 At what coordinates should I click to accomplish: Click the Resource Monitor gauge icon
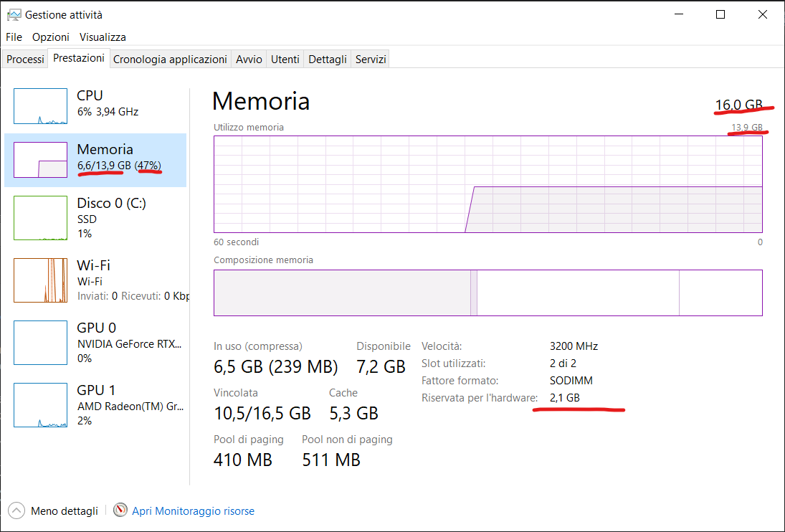[x=120, y=510]
